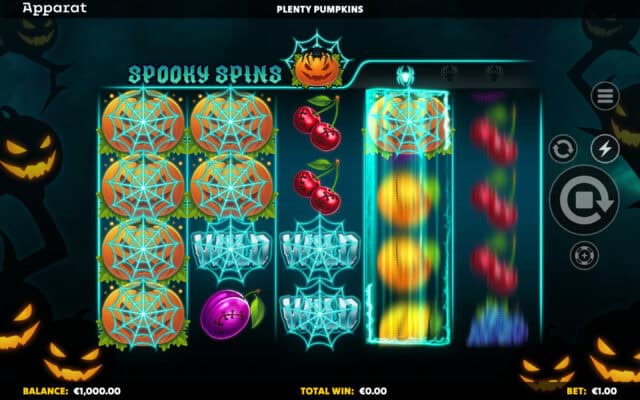
Task: Toggle the autoplay circular arrows button
Action: point(562,149)
